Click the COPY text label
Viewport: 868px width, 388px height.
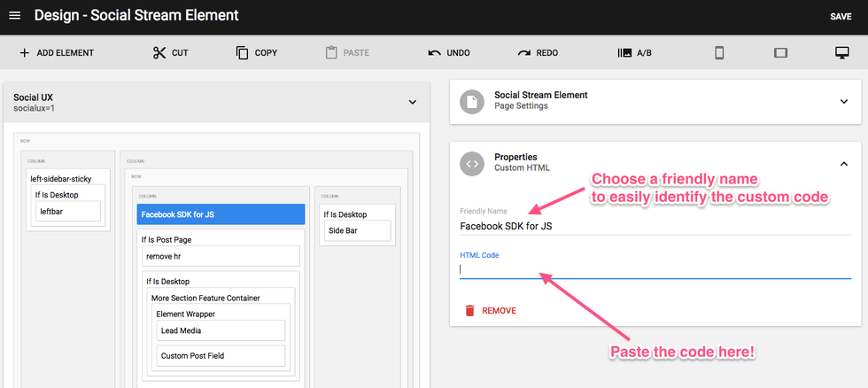(266, 53)
